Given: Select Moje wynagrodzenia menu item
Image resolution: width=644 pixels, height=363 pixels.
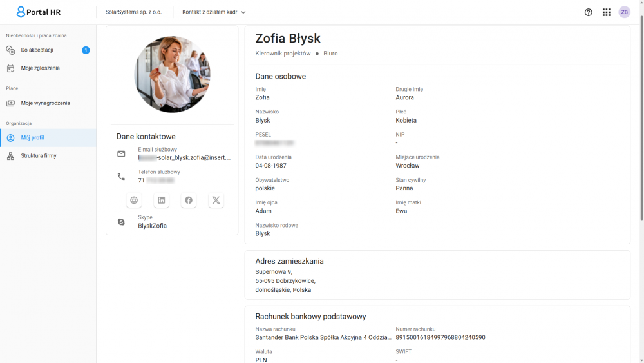Looking at the screenshot, I should click(x=45, y=103).
